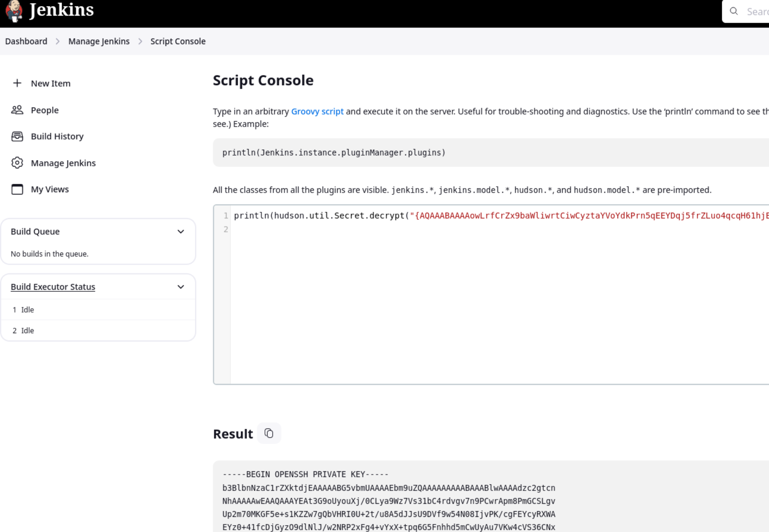The image size is (769, 532).
Task: Click the Manage Jenkins gear icon
Action: (x=17, y=163)
